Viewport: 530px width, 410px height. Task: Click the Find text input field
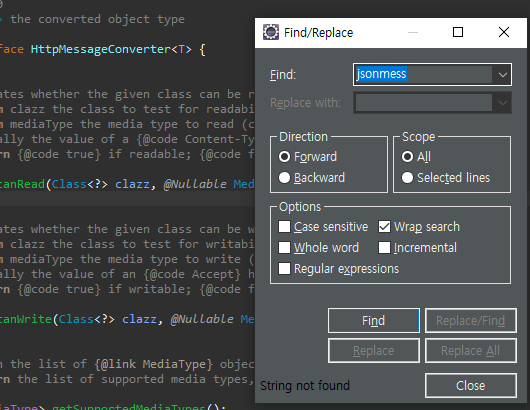tap(423, 74)
